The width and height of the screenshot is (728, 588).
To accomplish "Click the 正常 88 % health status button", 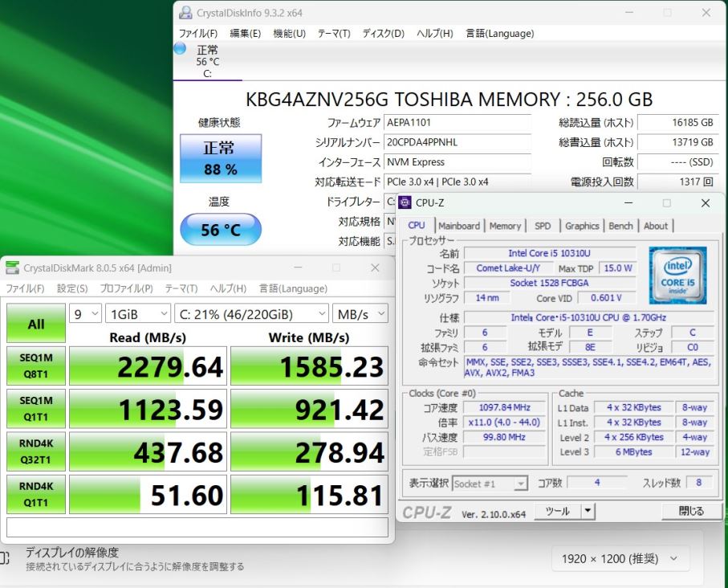I will pyautogui.click(x=221, y=158).
